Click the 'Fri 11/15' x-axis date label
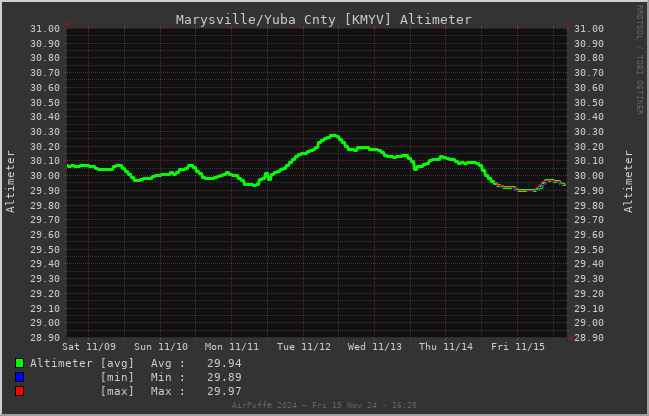 pyautogui.click(x=518, y=346)
